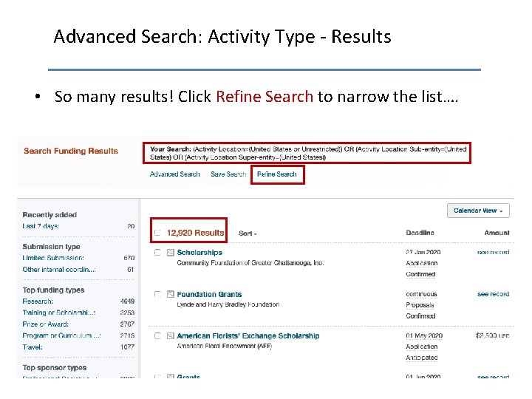Viewport: 532px width, 399px height.
Task: Open the Sort dropdown menu
Action: pos(248,233)
